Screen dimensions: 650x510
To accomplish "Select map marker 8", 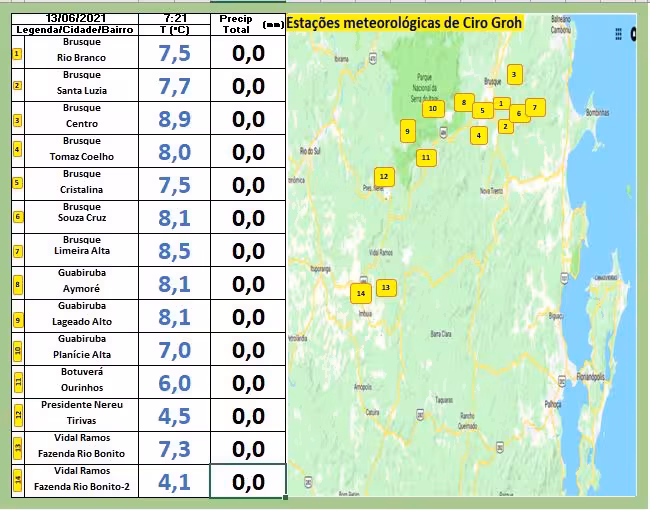I will click(463, 102).
